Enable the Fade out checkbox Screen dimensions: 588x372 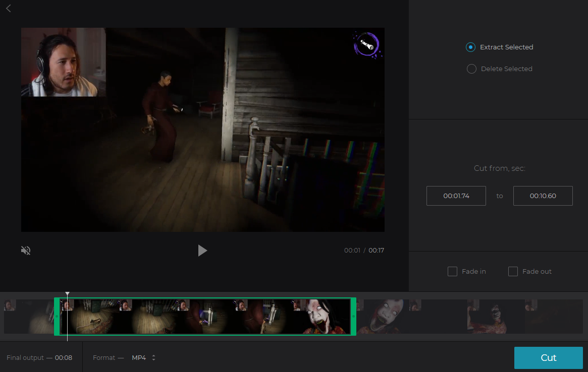click(513, 271)
